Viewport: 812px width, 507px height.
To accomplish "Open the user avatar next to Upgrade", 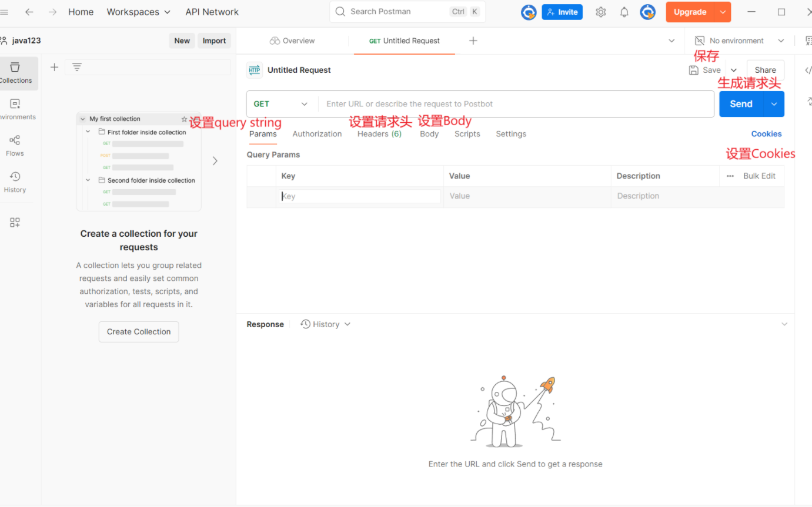I will pos(648,12).
